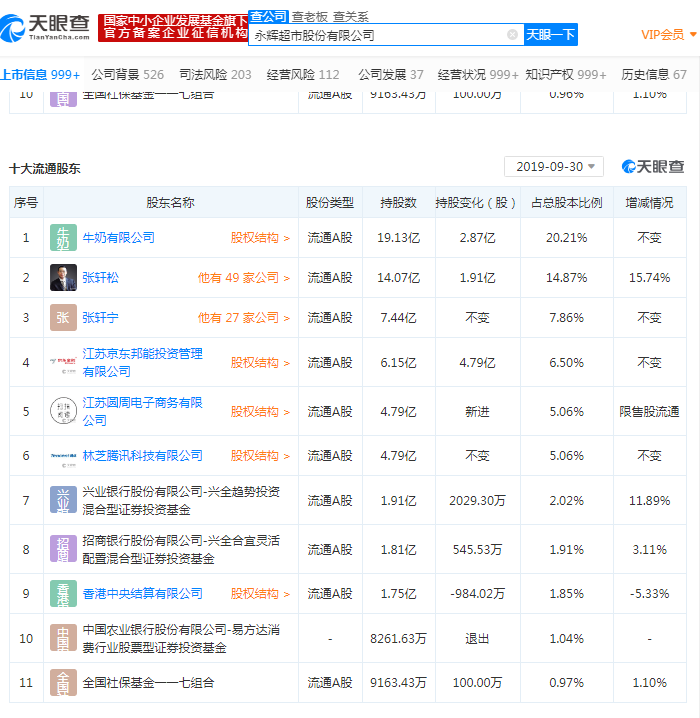Select the 限售股流通 status cell

(x=649, y=411)
